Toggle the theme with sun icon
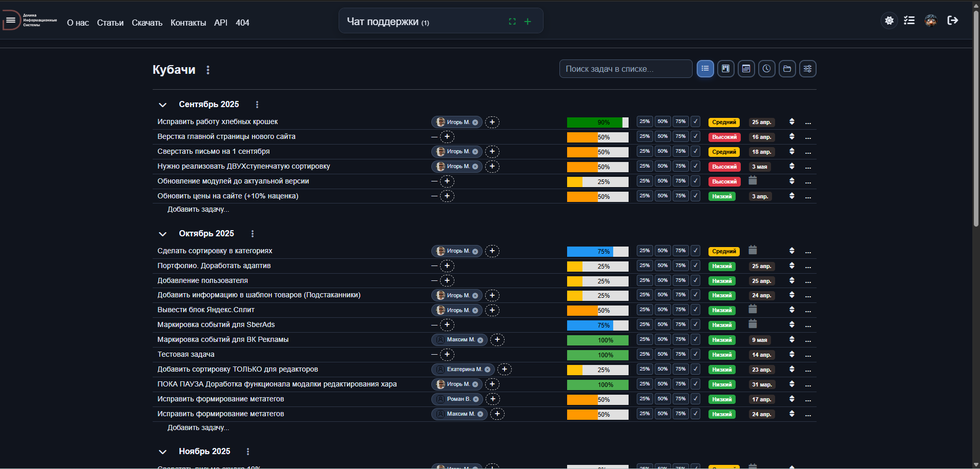 coord(889,21)
